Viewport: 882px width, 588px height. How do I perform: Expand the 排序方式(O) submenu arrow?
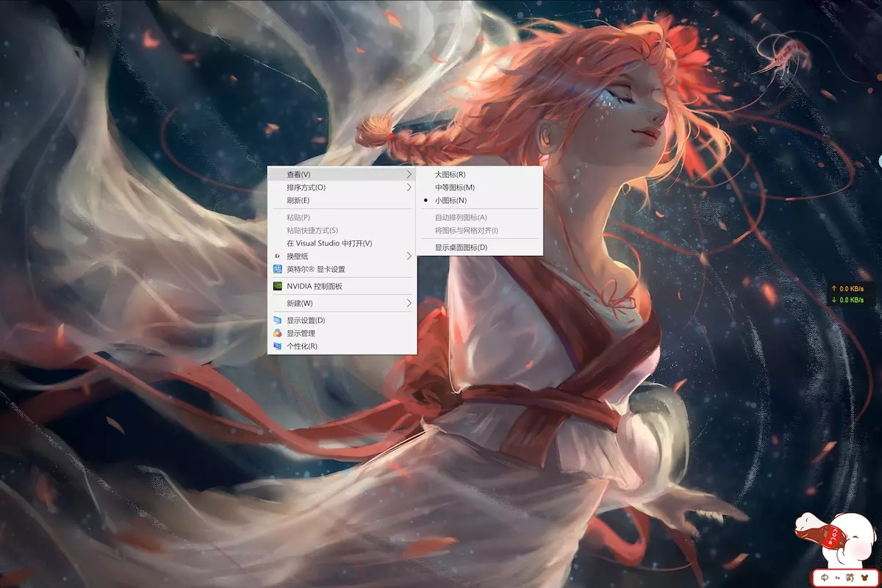(409, 187)
